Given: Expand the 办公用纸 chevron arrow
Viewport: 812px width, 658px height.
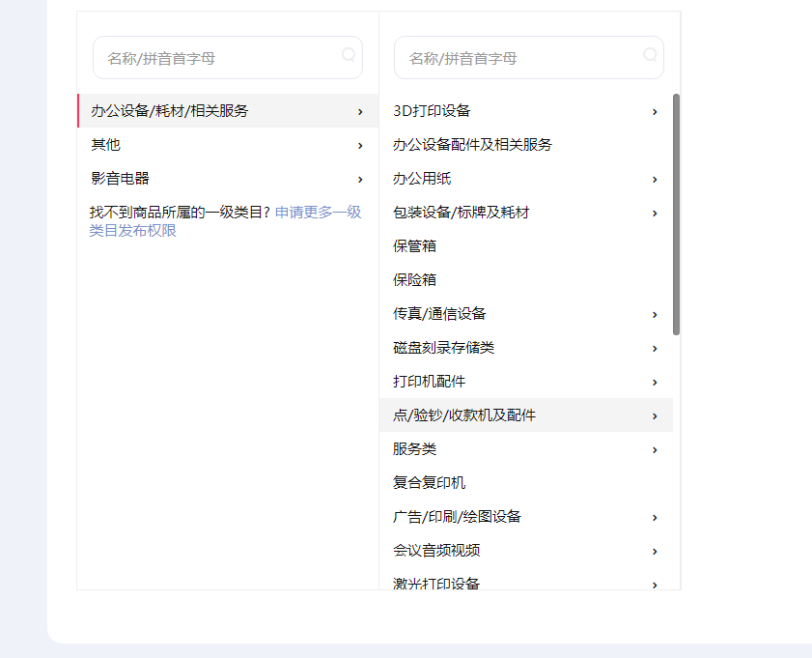Looking at the screenshot, I should point(655,180).
